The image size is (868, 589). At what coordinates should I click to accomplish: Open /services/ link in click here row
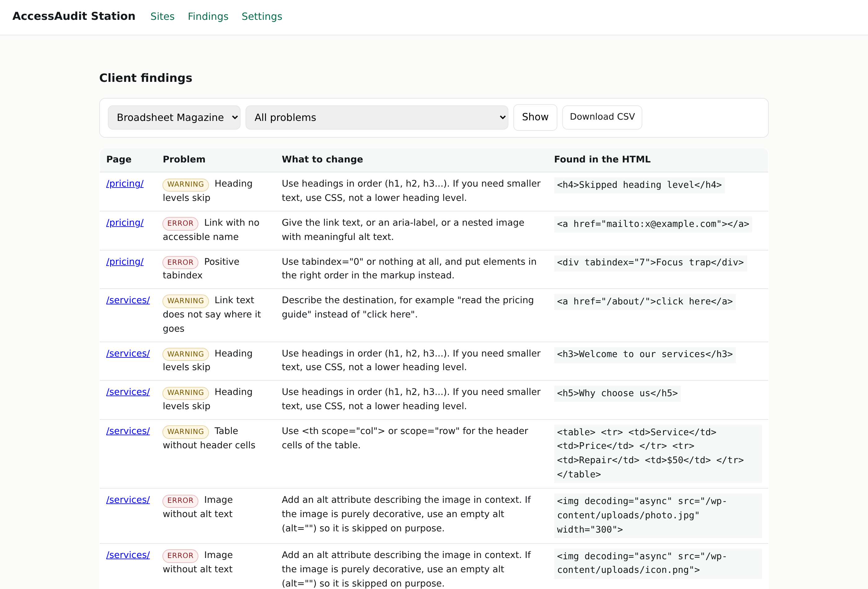click(128, 300)
